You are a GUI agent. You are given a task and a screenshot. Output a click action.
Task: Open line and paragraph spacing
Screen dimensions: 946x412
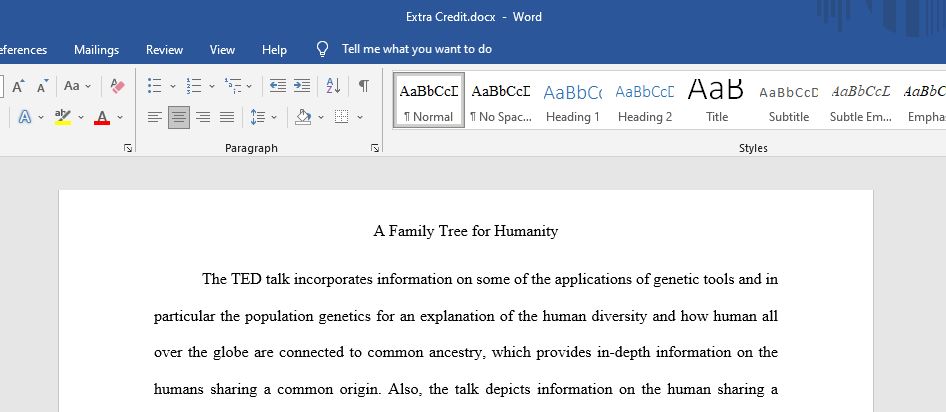pyautogui.click(x=258, y=117)
